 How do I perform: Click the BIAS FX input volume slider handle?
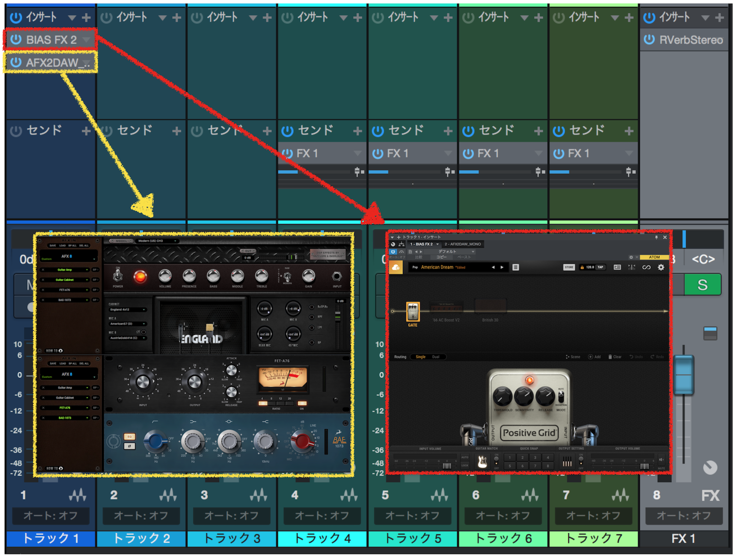447,466
